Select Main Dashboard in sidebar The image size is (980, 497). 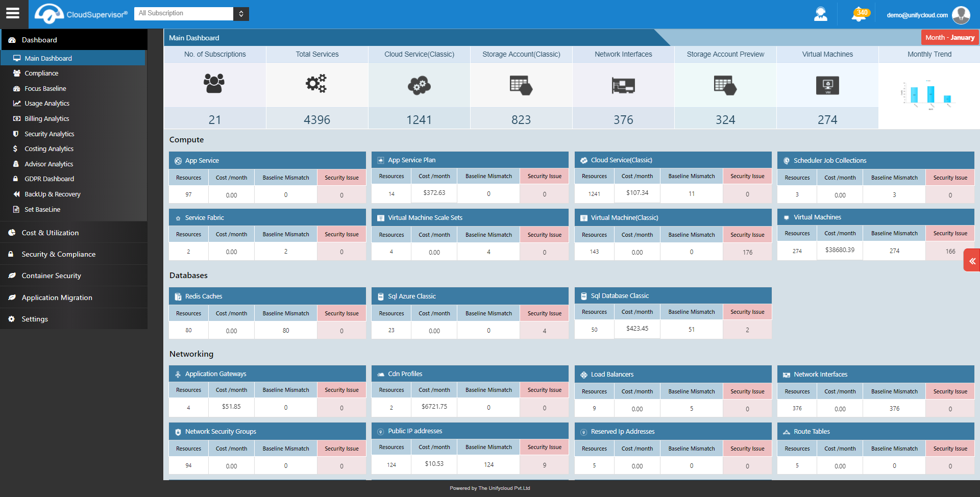tap(72, 58)
